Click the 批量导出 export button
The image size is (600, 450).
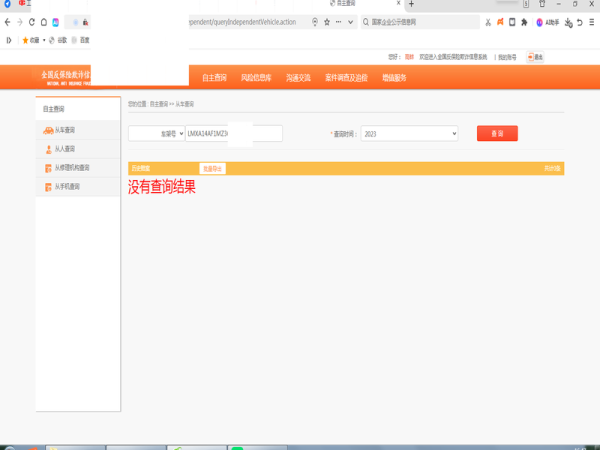pyautogui.click(x=212, y=169)
